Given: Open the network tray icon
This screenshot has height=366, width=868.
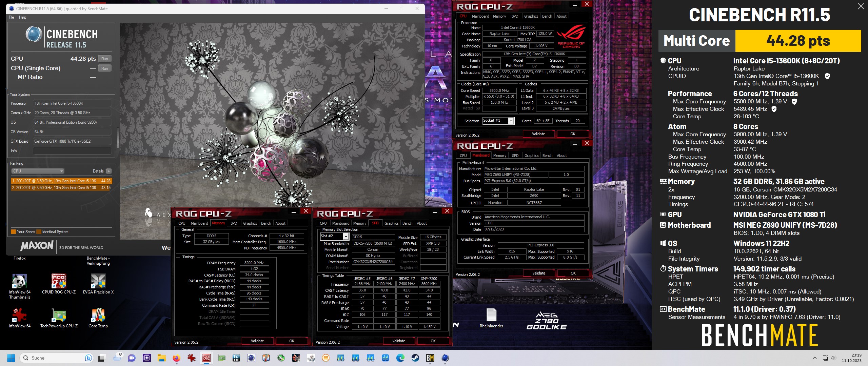Looking at the screenshot, I should click(x=825, y=358).
